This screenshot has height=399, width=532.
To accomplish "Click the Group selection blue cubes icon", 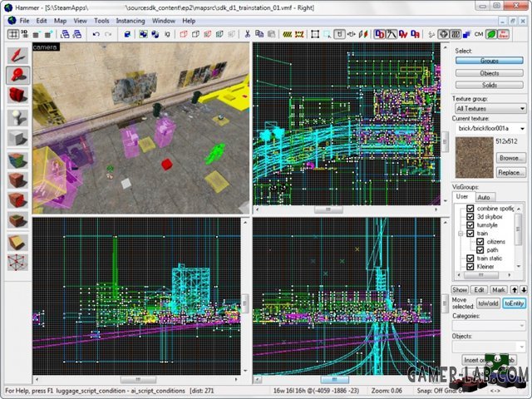I will 143,34.
